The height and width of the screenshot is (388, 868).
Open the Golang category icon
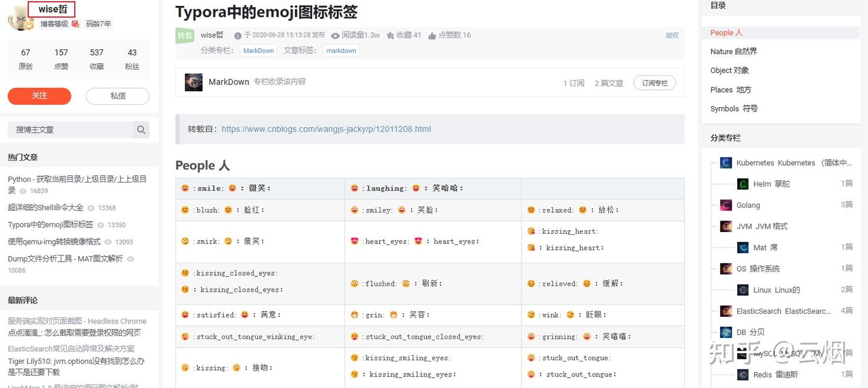pos(726,205)
